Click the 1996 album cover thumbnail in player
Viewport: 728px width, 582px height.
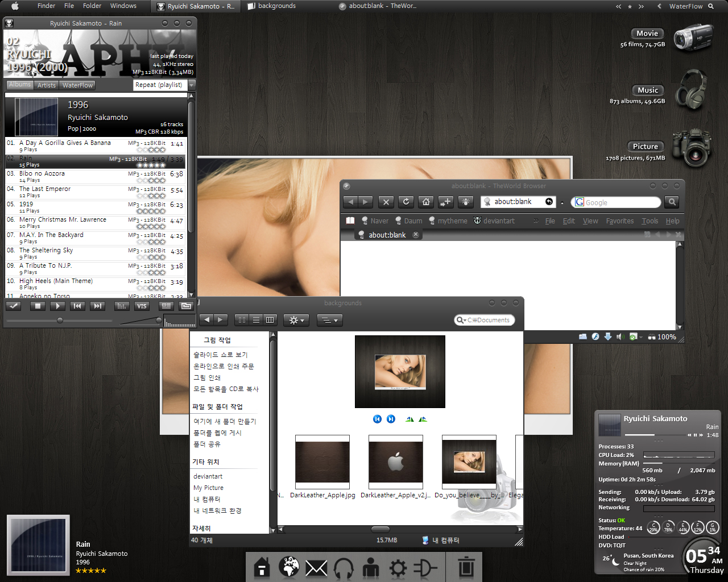[36, 117]
